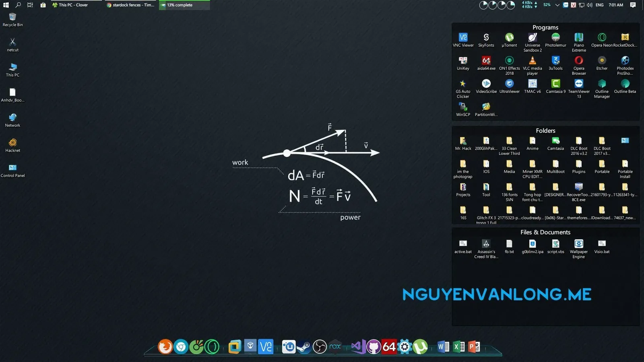
Task: Open GitHub Desktop icon in the dock
Action: [374, 347]
